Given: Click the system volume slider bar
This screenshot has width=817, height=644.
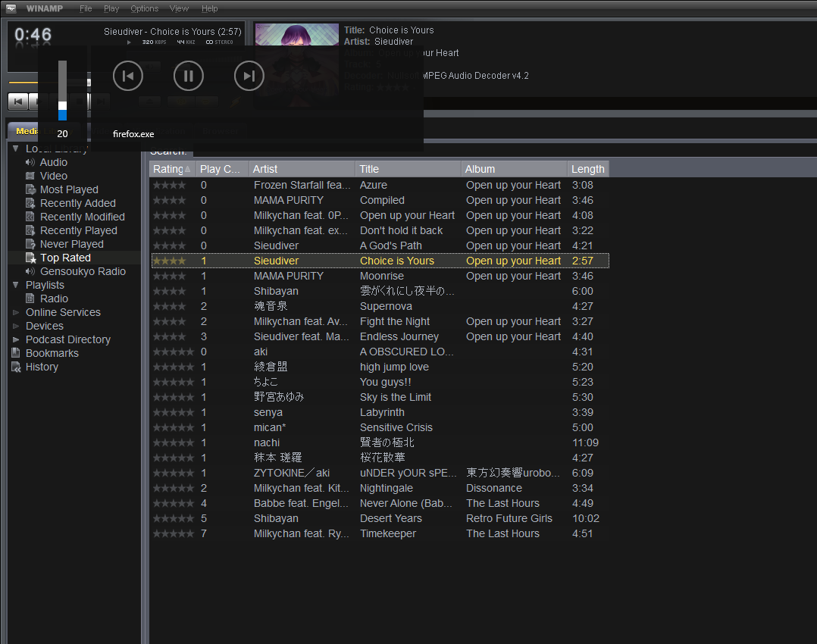Looking at the screenshot, I should [62, 90].
